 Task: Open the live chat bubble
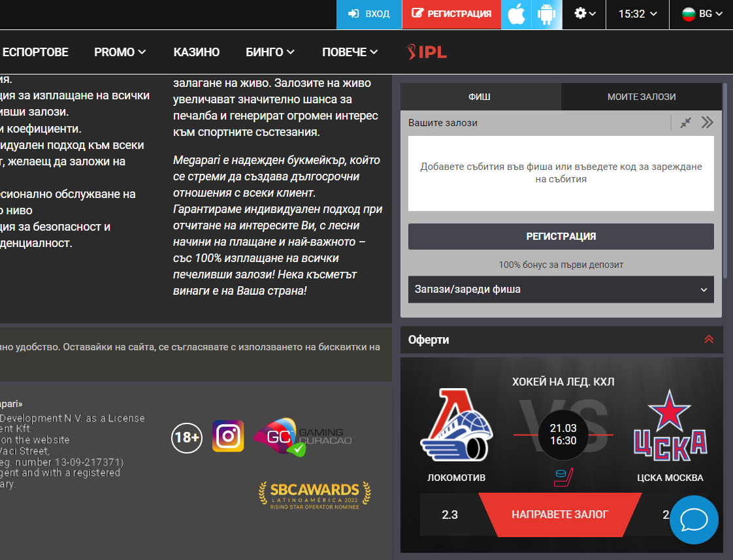tap(694, 519)
